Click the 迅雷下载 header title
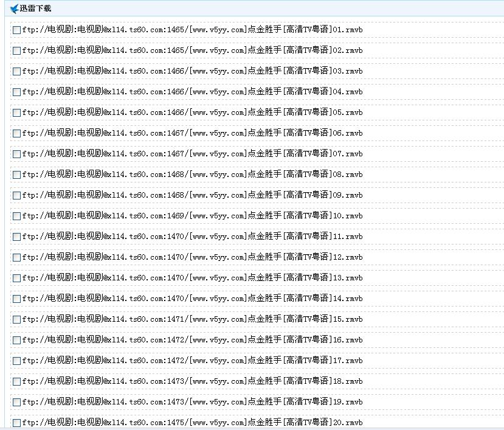Screen dimensions: 504x430 tap(35, 9)
